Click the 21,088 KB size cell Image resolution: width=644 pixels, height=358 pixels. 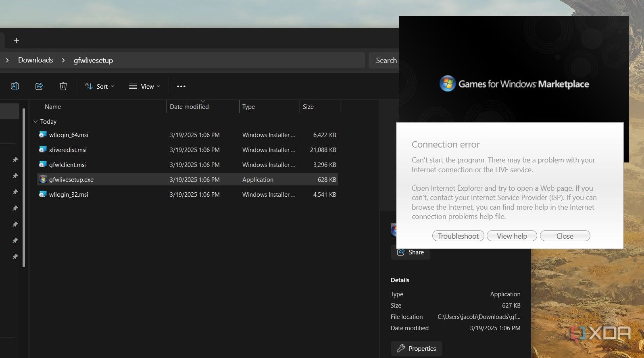click(323, 150)
